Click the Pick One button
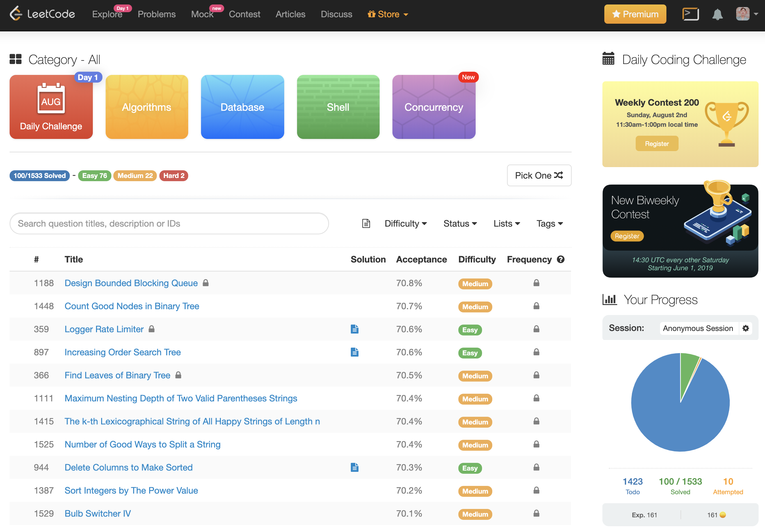The width and height of the screenshot is (765, 532). (x=539, y=175)
